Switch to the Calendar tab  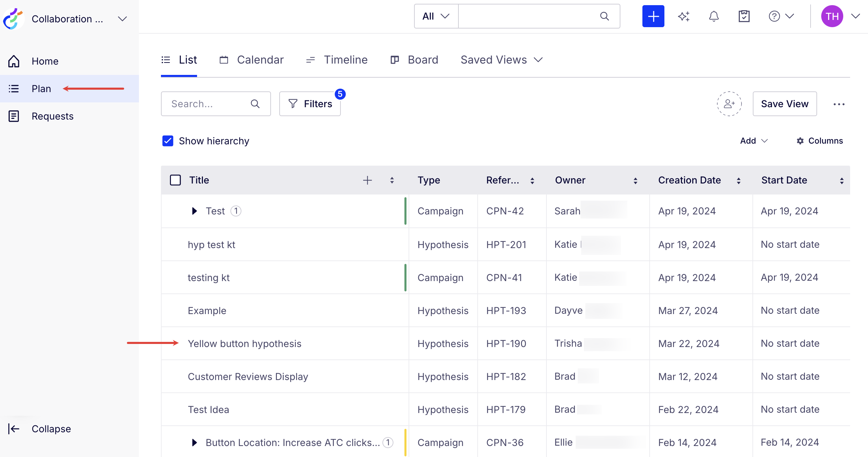[252, 60]
